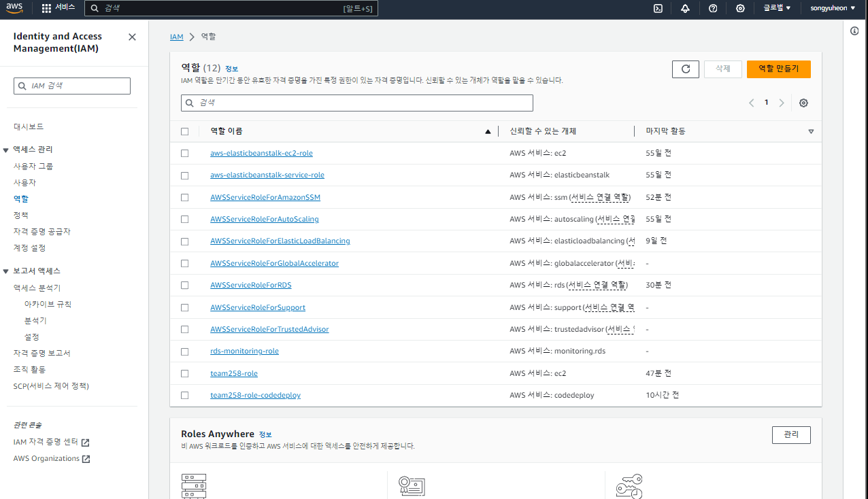Open the AWS home logo
The height and width of the screenshot is (499, 868).
(x=15, y=8)
